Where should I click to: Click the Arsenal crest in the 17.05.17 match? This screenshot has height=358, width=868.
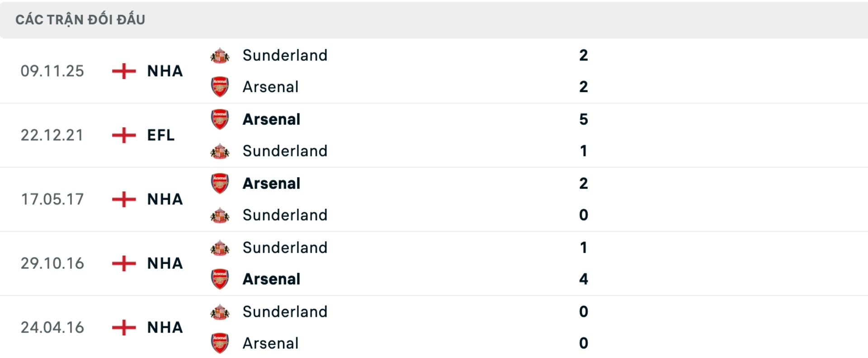point(220,183)
